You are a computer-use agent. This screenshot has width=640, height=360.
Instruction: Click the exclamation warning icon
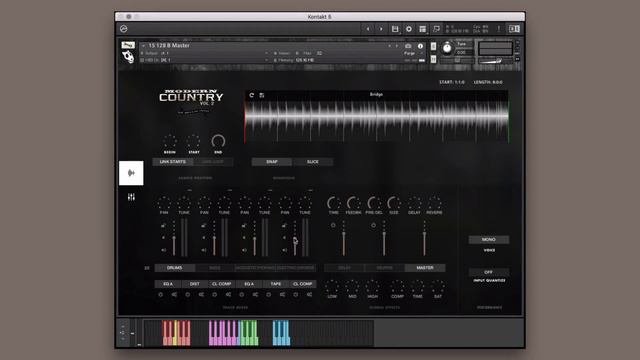pyautogui.click(x=498, y=29)
